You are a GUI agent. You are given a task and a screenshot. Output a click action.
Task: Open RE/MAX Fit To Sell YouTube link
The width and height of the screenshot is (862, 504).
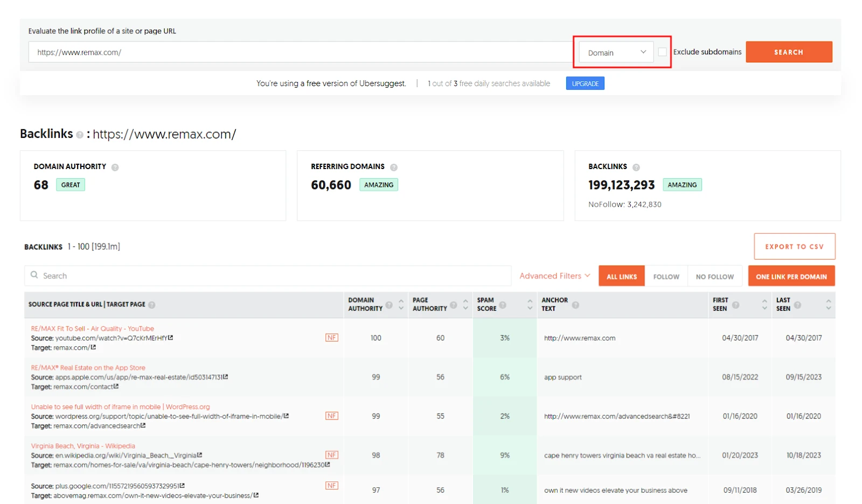coord(93,328)
